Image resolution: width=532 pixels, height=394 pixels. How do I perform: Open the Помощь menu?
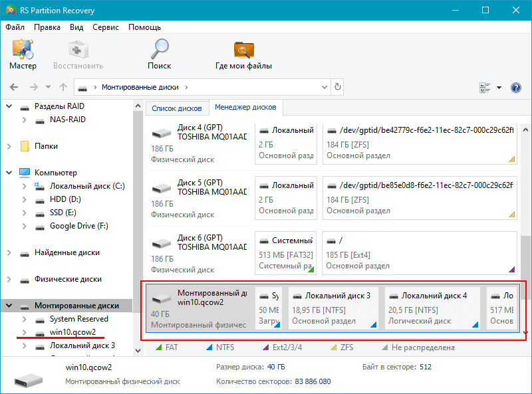tap(144, 27)
